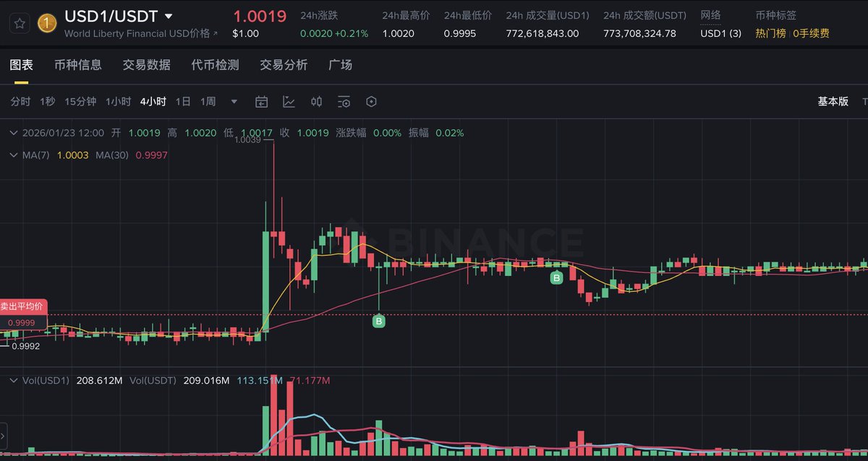Image resolution: width=868 pixels, height=461 pixels.
Task: Click the gold USD1 coin logo
Action: click(47, 23)
